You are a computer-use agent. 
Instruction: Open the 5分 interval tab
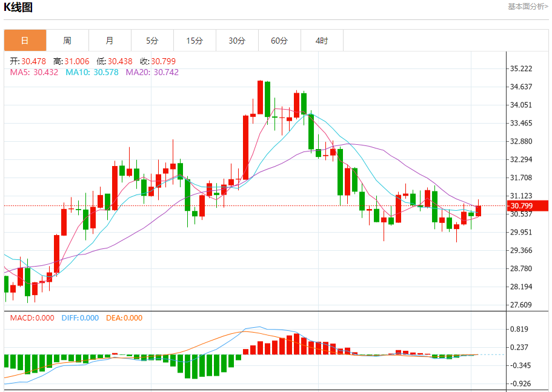(x=152, y=41)
